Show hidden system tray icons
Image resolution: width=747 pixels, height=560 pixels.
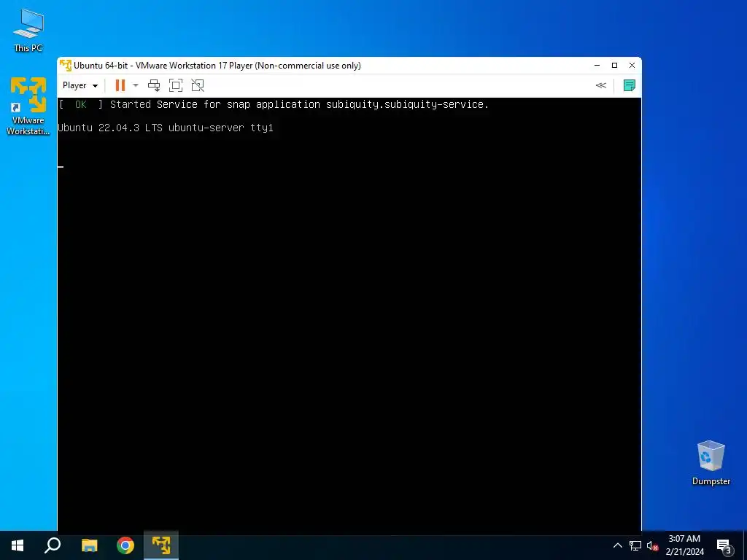click(x=617, y=545)
